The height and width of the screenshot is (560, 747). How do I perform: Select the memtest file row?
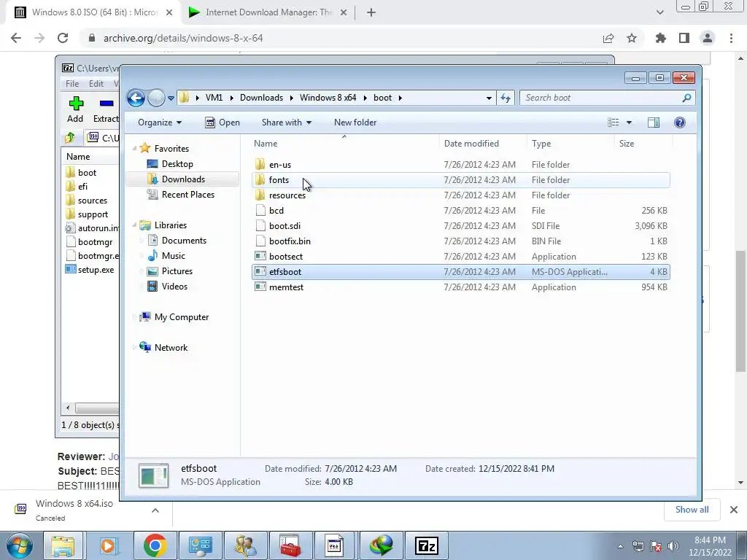coord(461,287)
